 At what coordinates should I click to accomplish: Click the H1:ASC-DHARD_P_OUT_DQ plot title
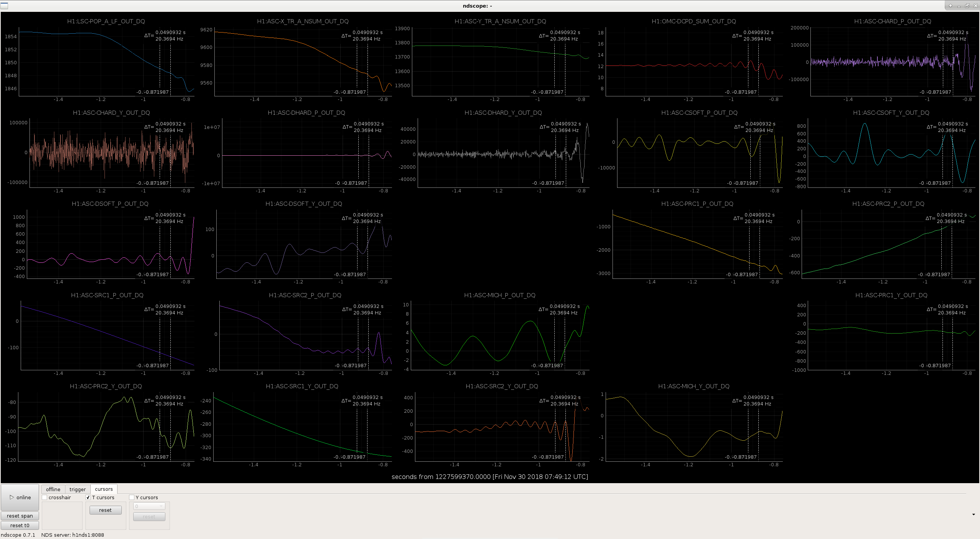coord(306,113)
